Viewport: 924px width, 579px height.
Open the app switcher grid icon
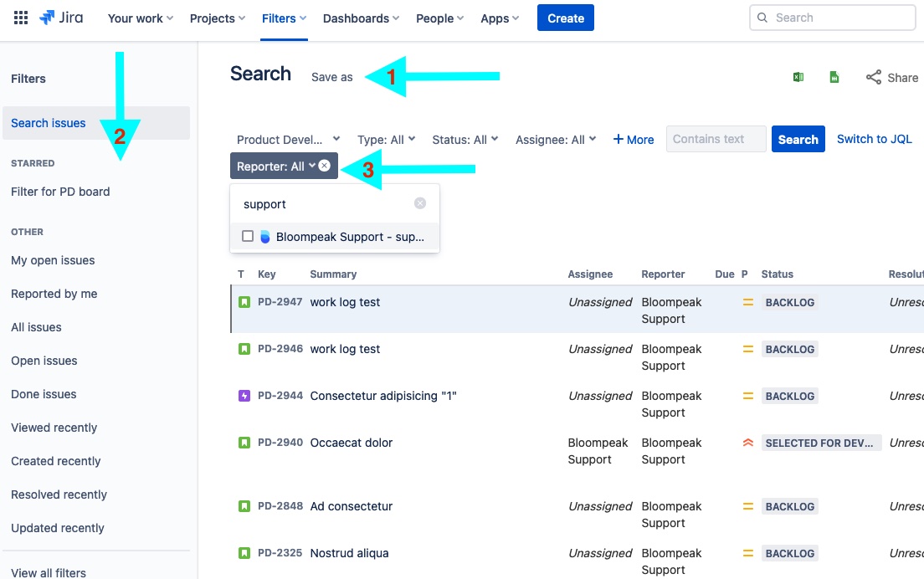21,18
